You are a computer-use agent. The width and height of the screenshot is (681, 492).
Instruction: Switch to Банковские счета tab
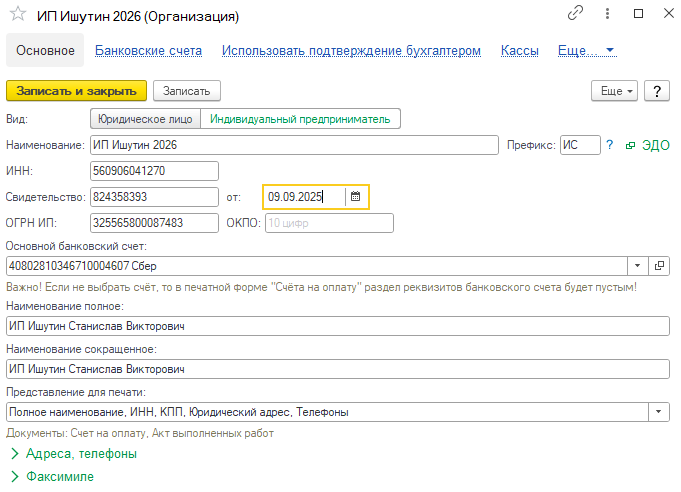(x=148, y=50)
